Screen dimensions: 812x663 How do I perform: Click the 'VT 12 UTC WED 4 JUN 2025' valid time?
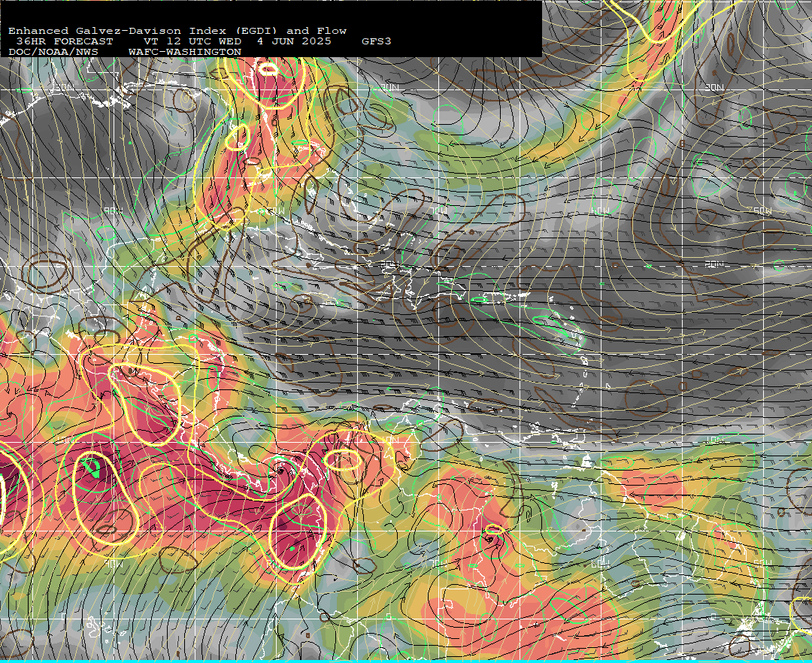237,41
